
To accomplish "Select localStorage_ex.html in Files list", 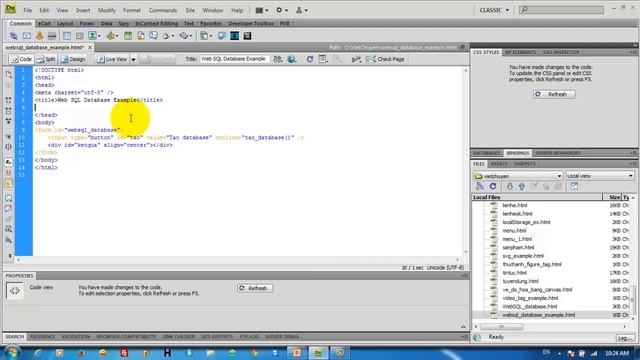I will (x=526, y=222).
